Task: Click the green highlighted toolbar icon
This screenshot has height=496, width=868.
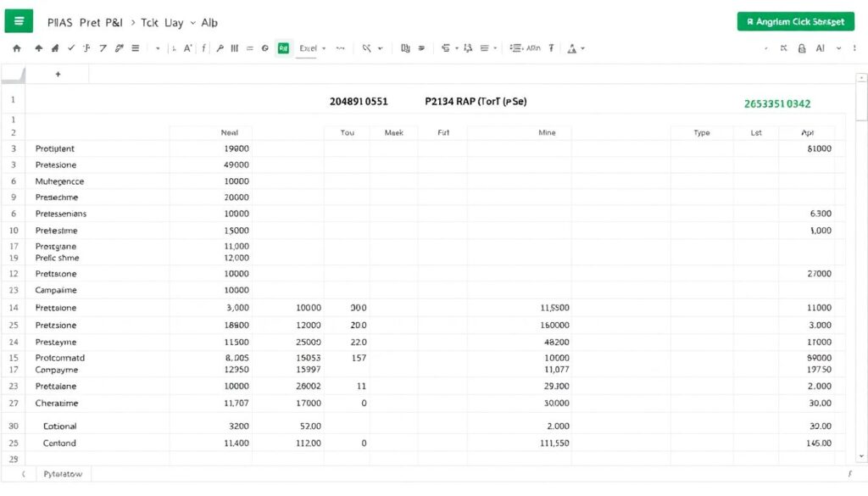Action: tap(283, 49)
